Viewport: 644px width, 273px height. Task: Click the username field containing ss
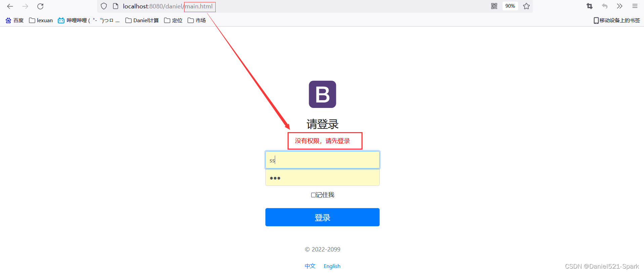323,160
